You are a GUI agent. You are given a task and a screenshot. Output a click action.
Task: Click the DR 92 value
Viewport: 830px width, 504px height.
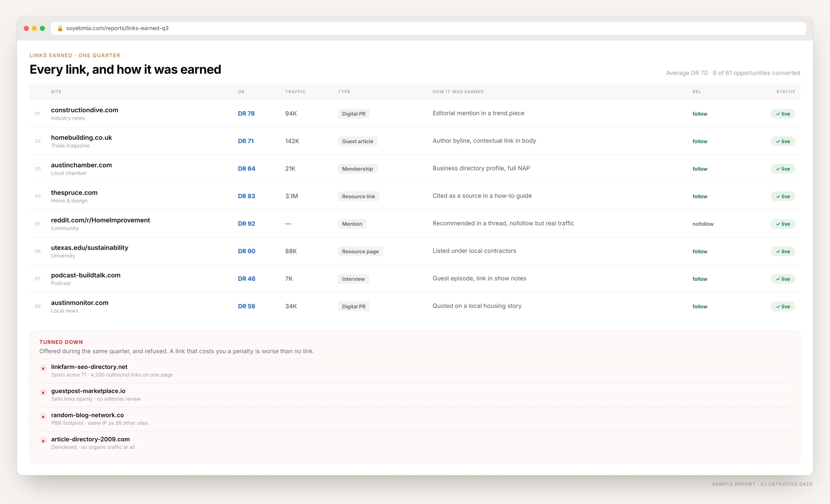(246, 224)
